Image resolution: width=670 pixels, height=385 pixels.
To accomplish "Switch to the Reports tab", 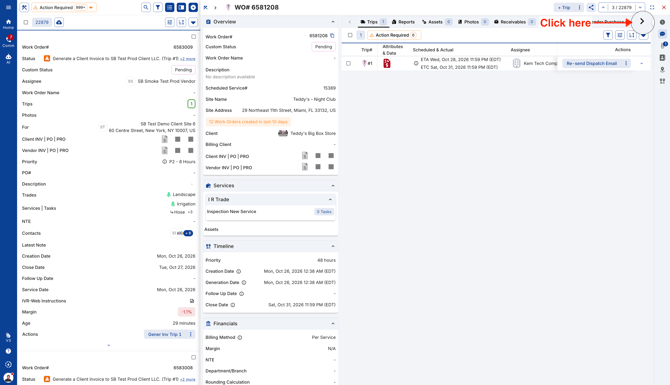I will point(403,22).
